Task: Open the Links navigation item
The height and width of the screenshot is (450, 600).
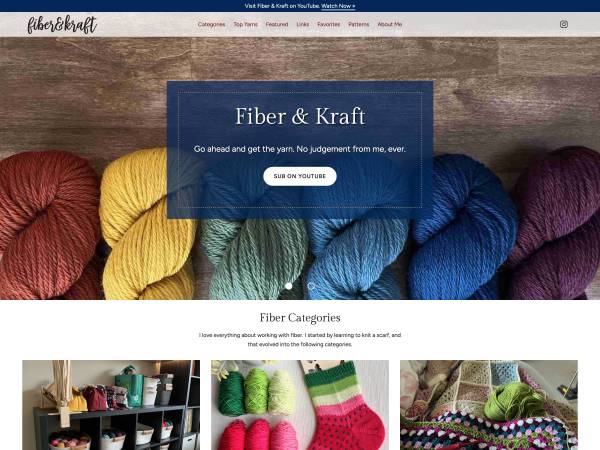Action: [303, 24]
